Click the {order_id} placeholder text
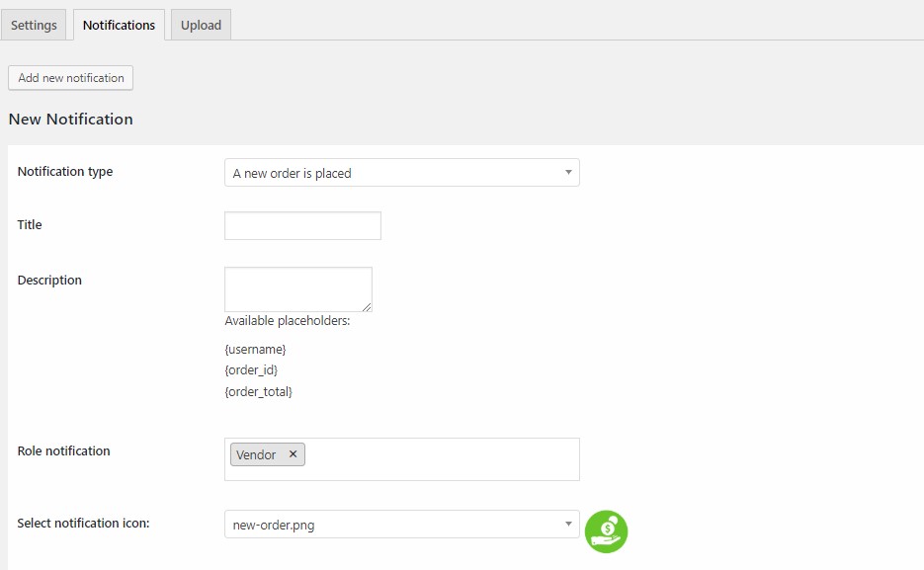 tap(251, 370)
